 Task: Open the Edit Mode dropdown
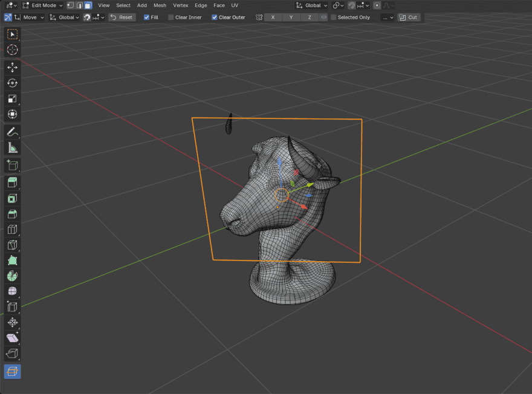(x=42, y=5)
